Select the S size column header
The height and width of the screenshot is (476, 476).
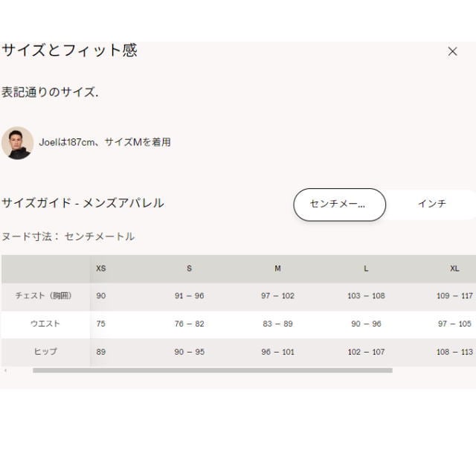coord(189,268)
